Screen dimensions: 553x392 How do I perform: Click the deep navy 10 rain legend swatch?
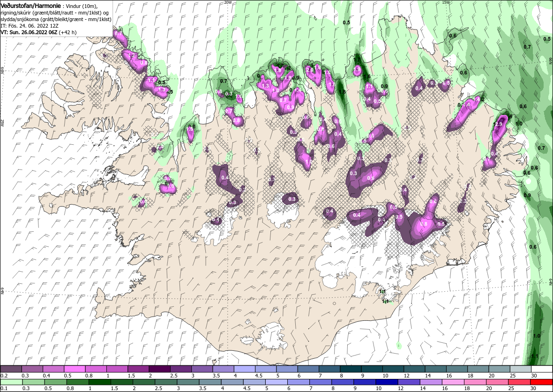pyautogui.click(x=387, y=382)
